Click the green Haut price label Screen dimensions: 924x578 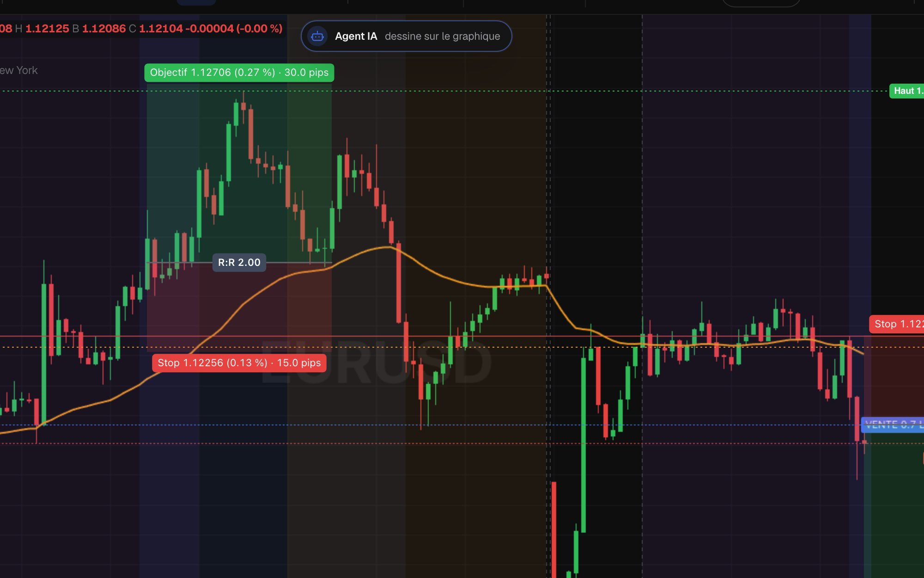pos(906,91)
